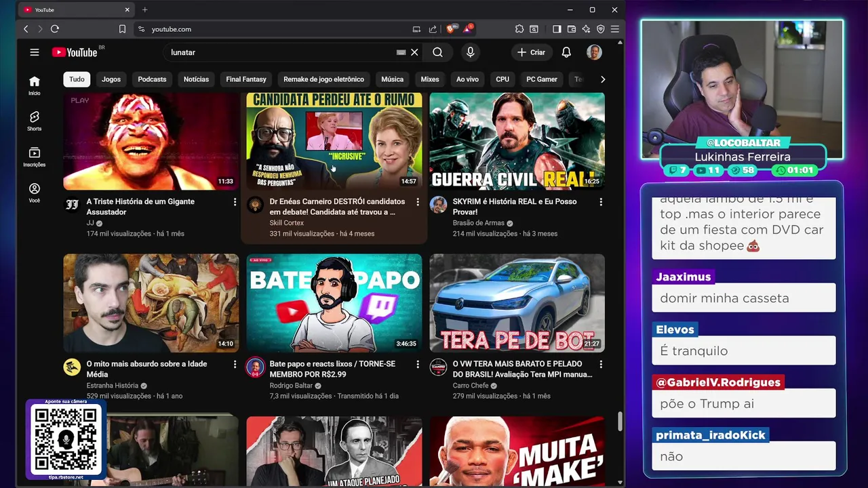
Task: Click the share icon in address bar
Action: click(x=433, y=29)
